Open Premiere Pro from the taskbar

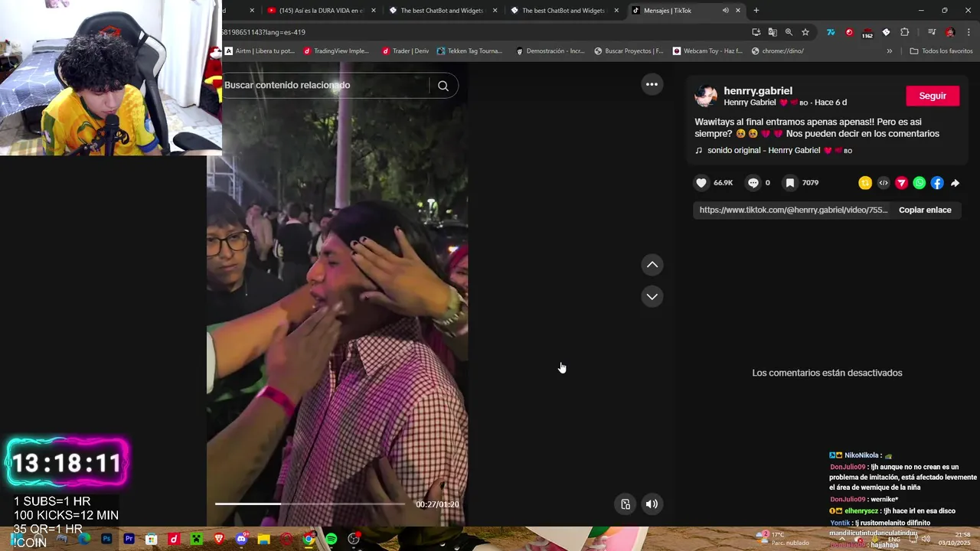pos(129,539)
